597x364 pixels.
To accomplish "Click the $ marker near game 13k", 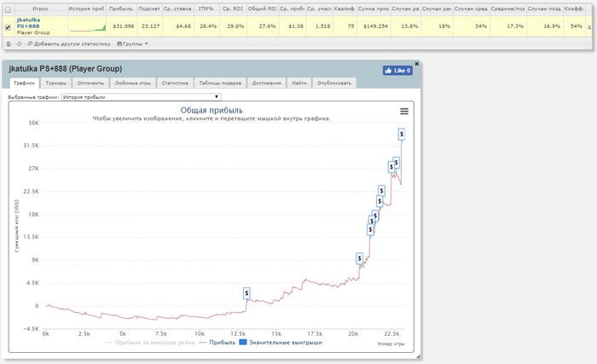I will (x=246, y=293).
